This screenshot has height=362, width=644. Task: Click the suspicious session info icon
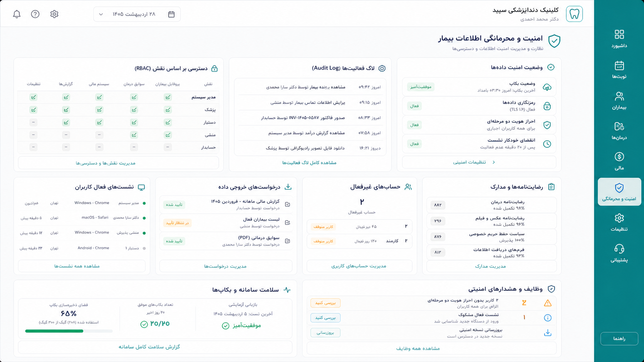[x=548, y=318]
